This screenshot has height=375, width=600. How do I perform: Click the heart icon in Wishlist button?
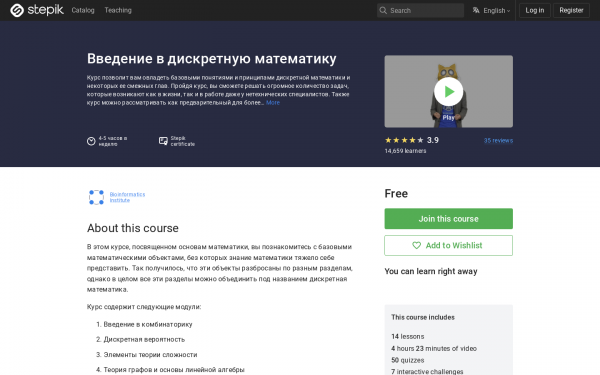point(416,245)
